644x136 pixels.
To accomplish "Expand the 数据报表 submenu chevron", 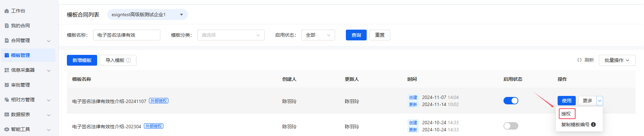I will pos(49,115).
